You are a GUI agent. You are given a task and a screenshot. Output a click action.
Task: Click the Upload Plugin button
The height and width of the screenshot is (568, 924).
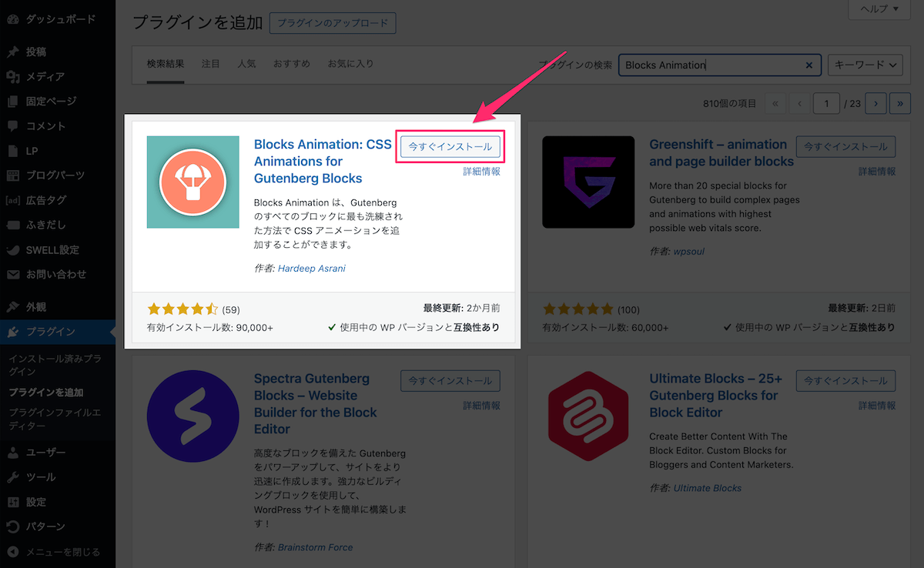333,23
